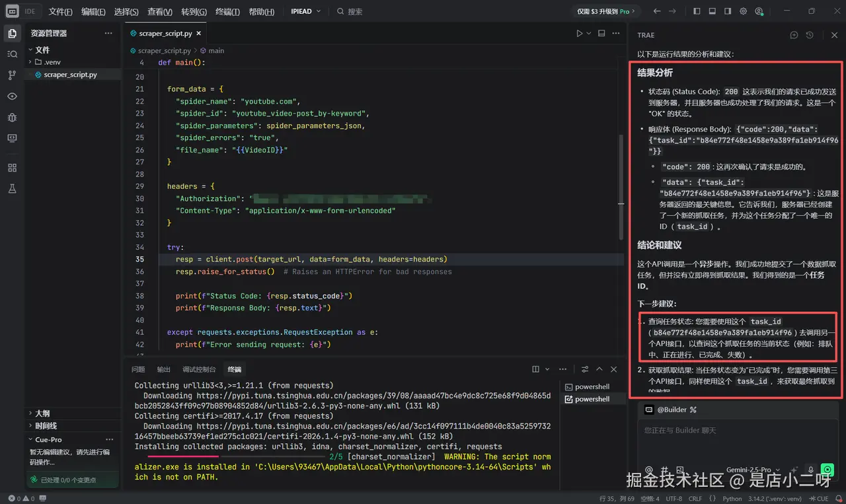Toggle the right AI sidebar layout icon
Screen dimensions: 846x504
(x=728, y=11)
